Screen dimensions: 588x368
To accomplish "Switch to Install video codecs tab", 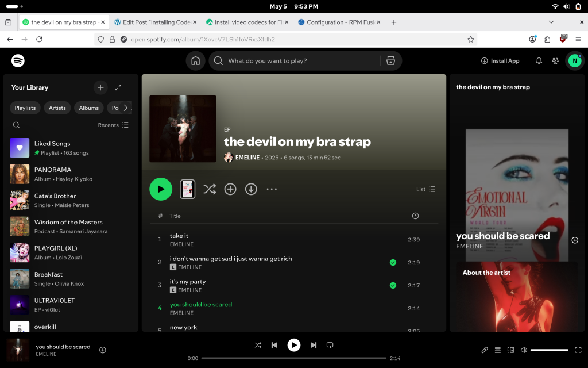I will [247, 22].
